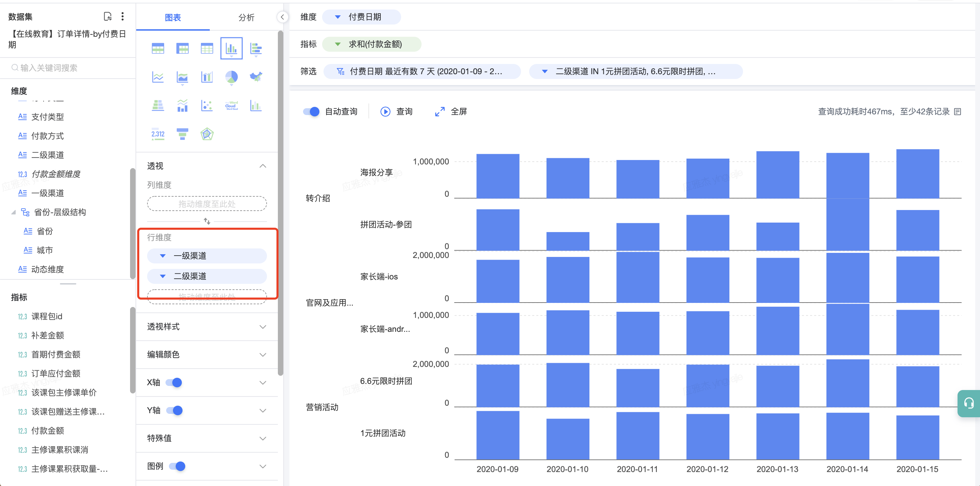
Task: Select the 支付类型 dimension
Action: coord(47,117)
